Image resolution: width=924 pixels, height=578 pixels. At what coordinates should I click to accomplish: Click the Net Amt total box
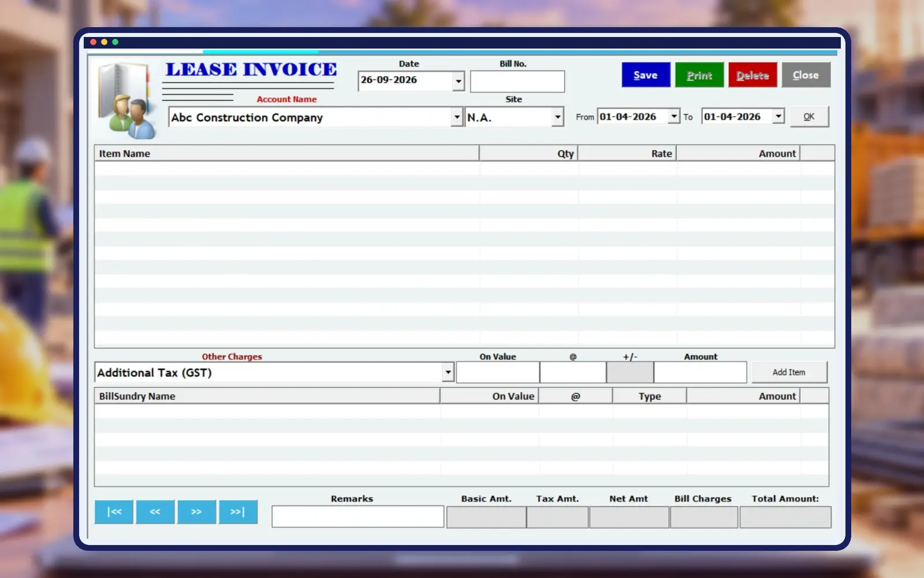coord(629,517)
